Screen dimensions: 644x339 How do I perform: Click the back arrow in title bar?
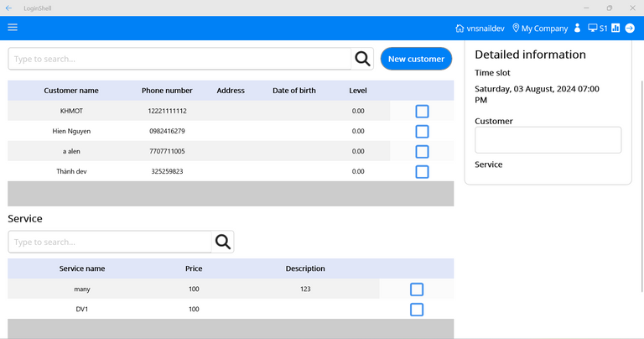[8, 8]
